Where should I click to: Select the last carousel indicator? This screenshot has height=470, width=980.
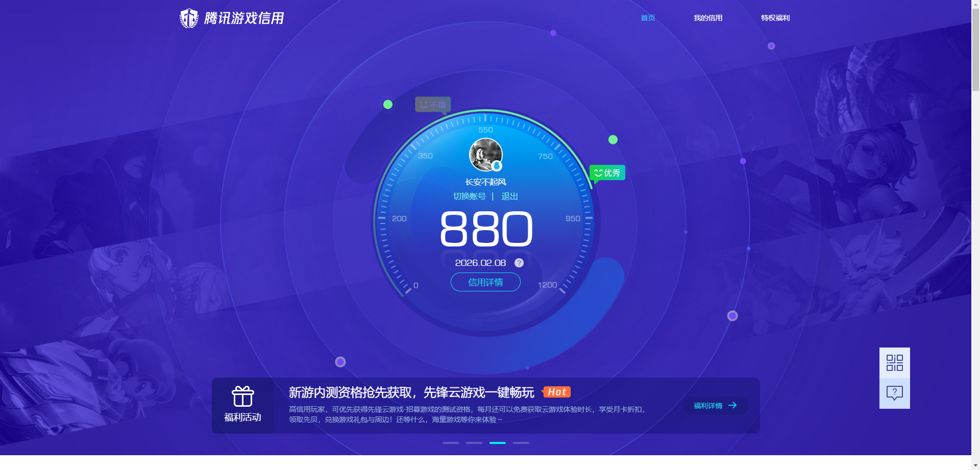point(521,443)
